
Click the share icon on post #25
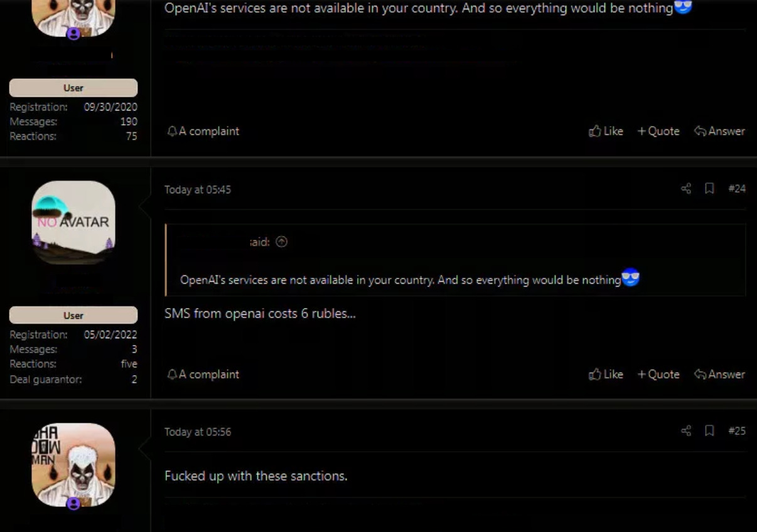click(686, 430)
